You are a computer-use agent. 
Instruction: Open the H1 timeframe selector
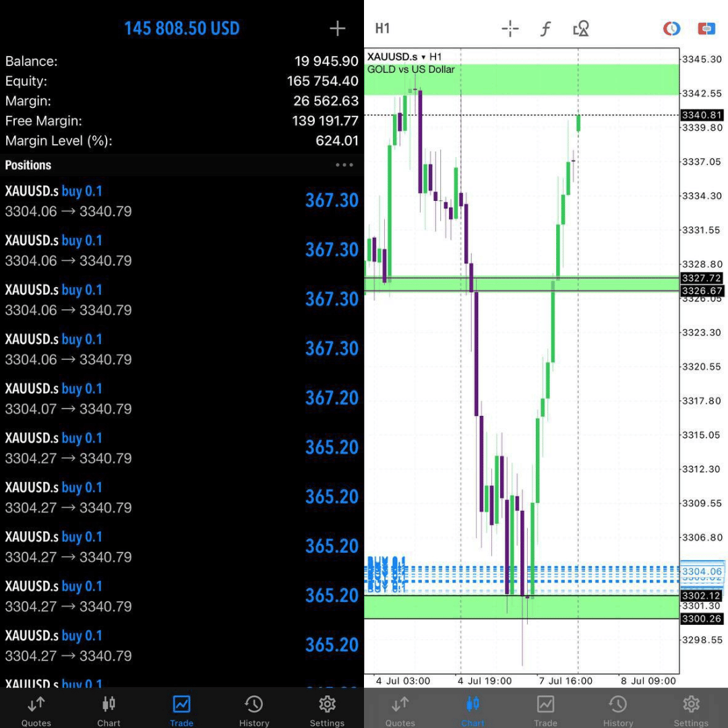pyautogui.click(x=382, y=28)
